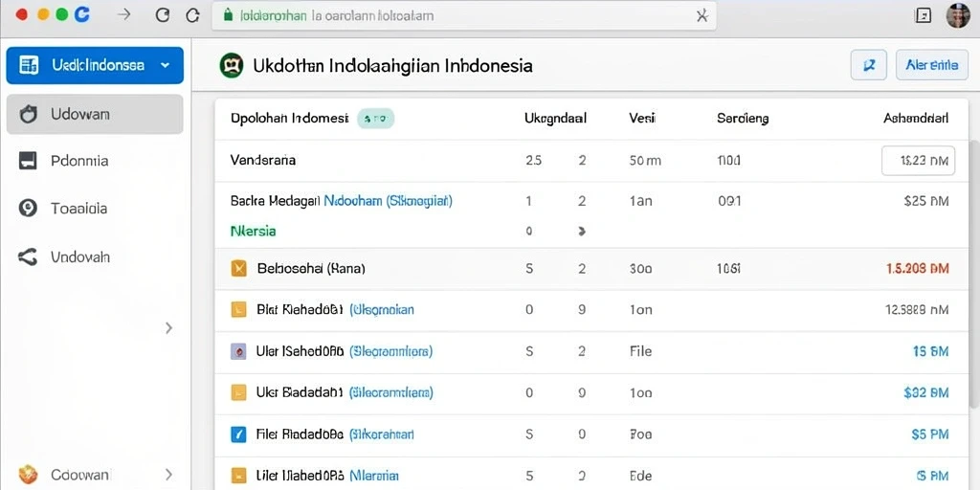Click the Blat Klehad0ßt file icon
The height and width of the screenshot is (490, 980).
click(x=238, y=309)
